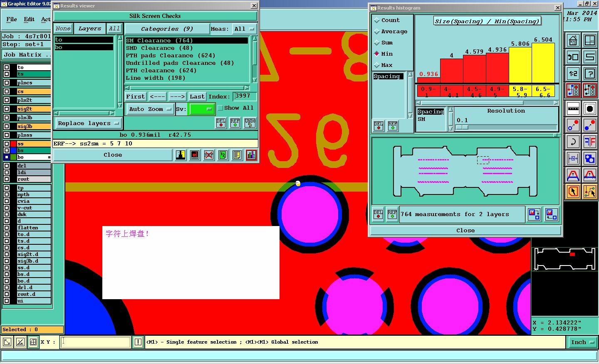Click the orange net selection arrow icon
Screen dimensions: 599x364
click(x=590, y=192)
